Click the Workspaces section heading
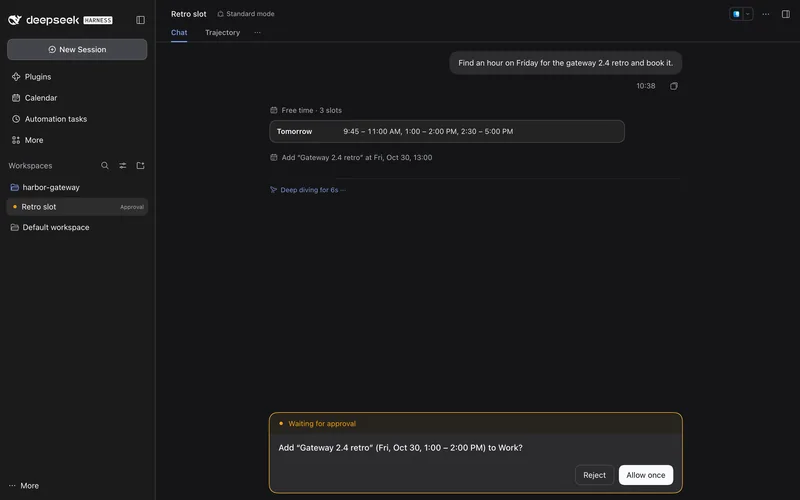800x500 pixels. pyautogui.click(x=30, y=166)
